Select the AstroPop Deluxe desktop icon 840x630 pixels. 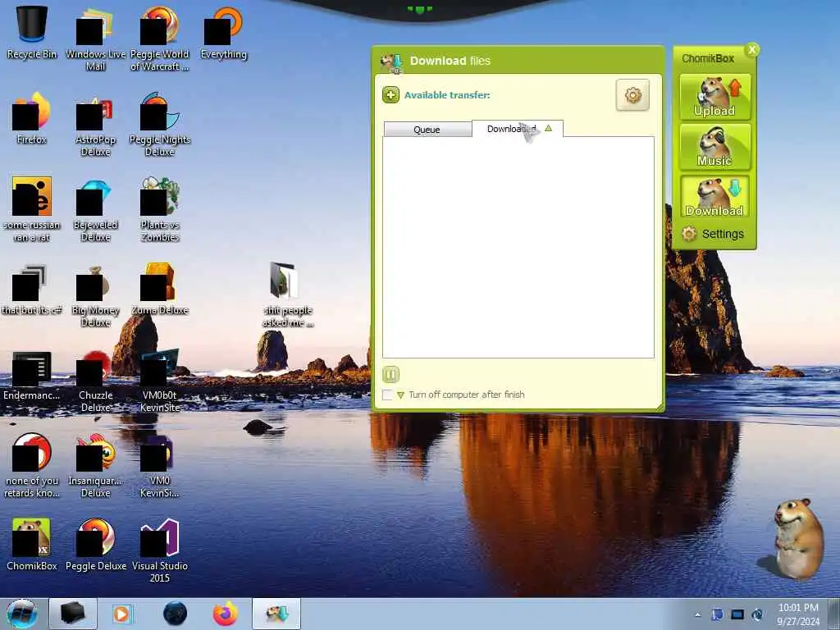click(95, 125)
